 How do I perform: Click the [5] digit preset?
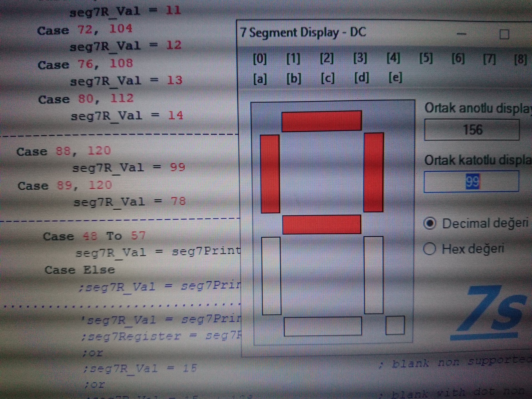coord(426,58)
